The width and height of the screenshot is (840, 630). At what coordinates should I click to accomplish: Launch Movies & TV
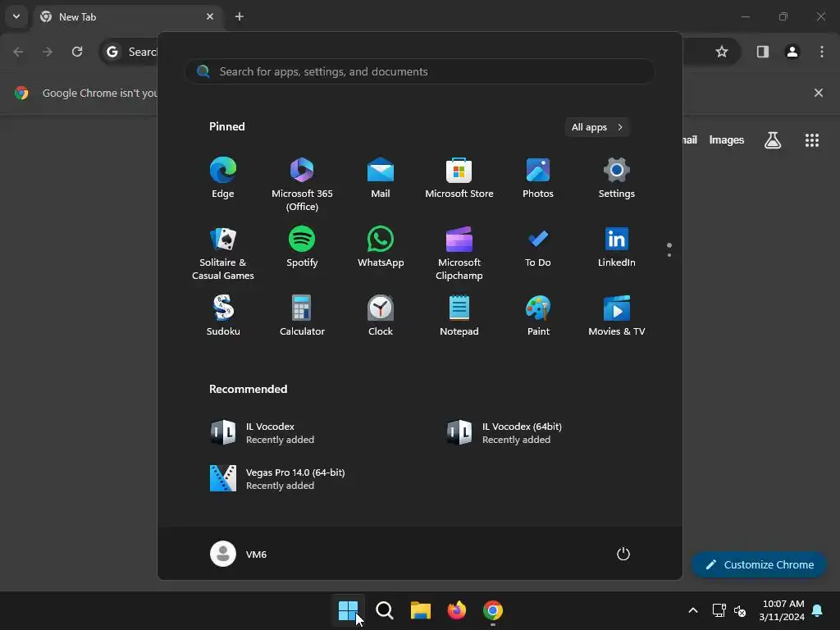617,316
